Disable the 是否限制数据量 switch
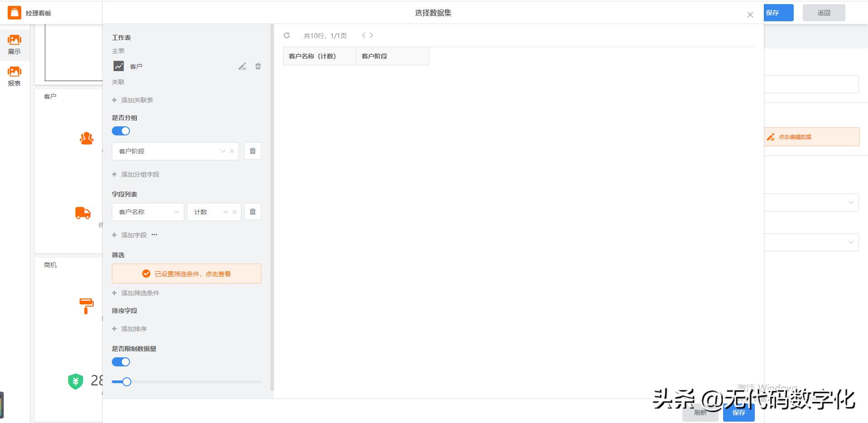 coord(120,361)
